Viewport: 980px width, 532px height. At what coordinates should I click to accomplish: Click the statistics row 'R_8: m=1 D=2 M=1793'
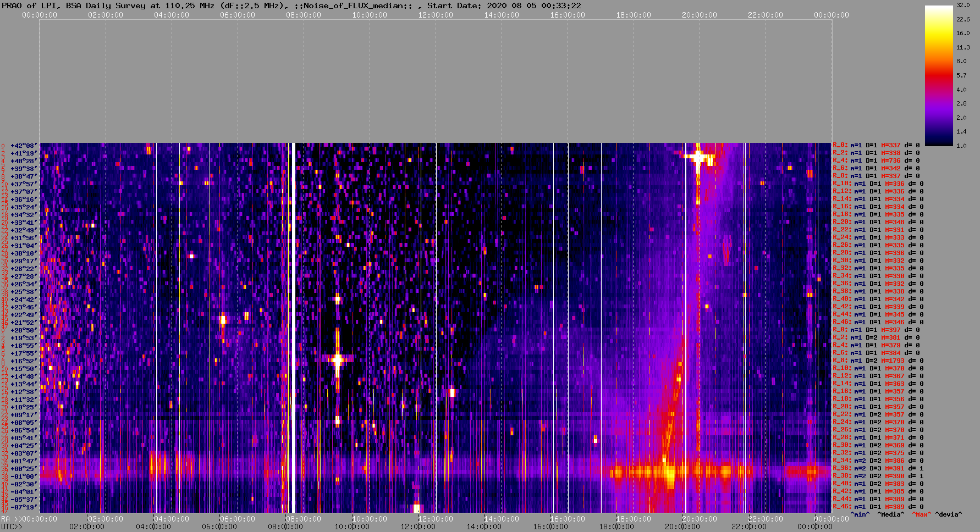tap(878, 361)
